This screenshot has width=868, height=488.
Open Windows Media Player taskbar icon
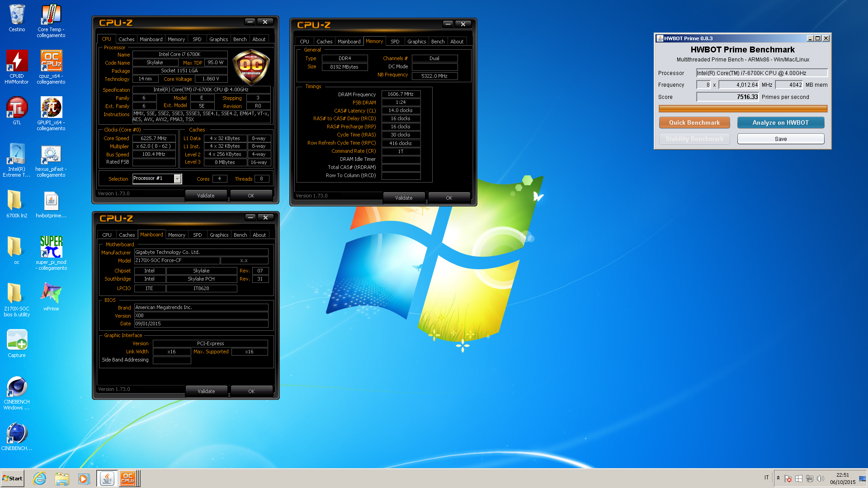click(x=84, y=479)
